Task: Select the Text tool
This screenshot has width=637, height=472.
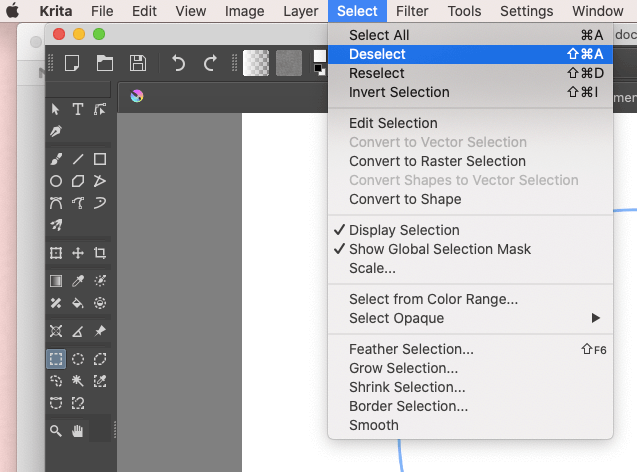Action: pos(78,109)
